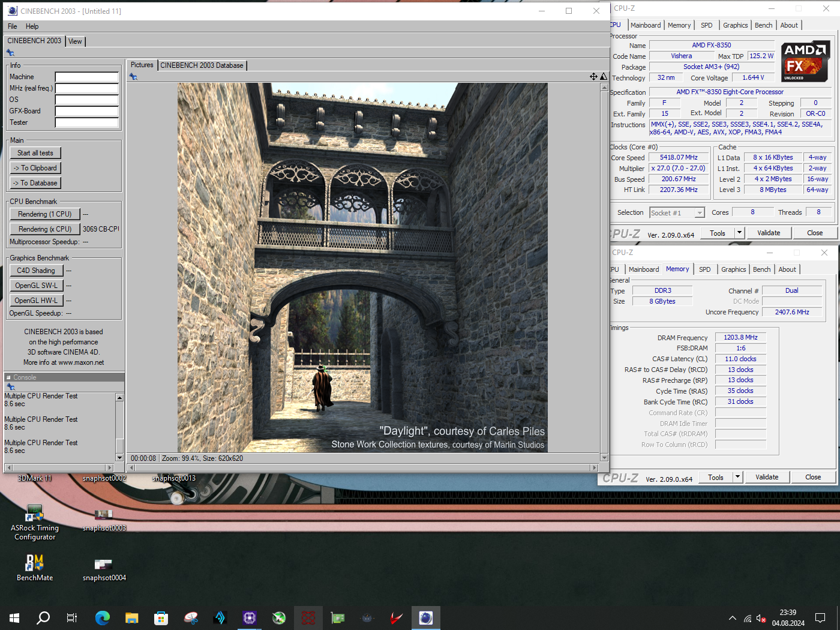Open the BenchMate desktop shortcut
This screenshot has width=840, height=630.
[x=35, y=568]
